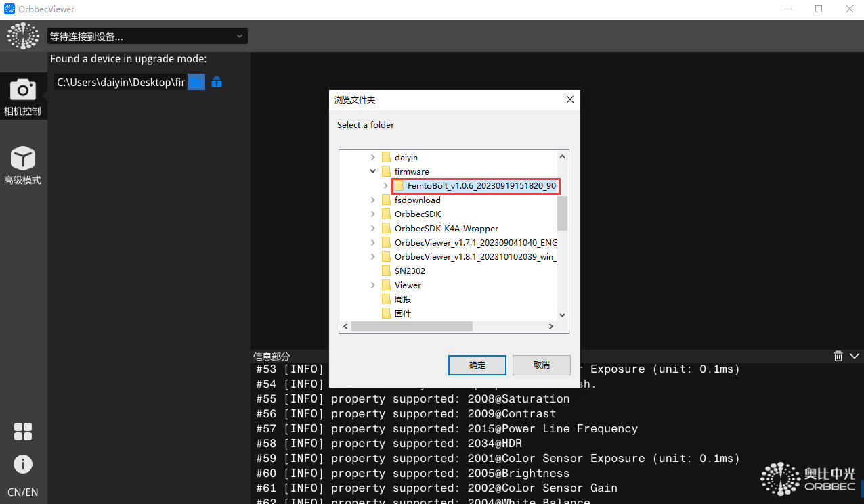Viewport: 864px width, 504px height.
Task: Select the SN2302 folder
Action: coord(410,271)
